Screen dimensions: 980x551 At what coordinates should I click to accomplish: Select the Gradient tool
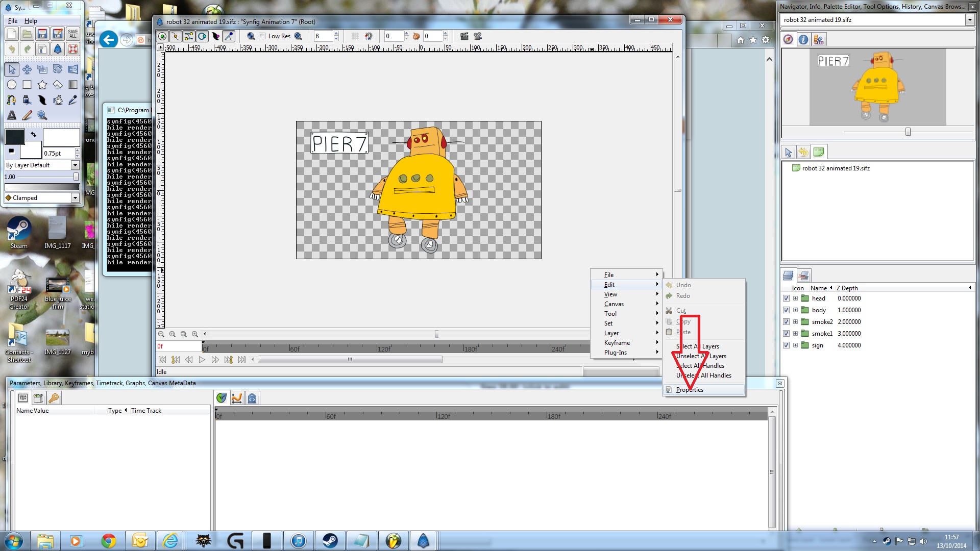pyautogui.click(x=73, y=85)
